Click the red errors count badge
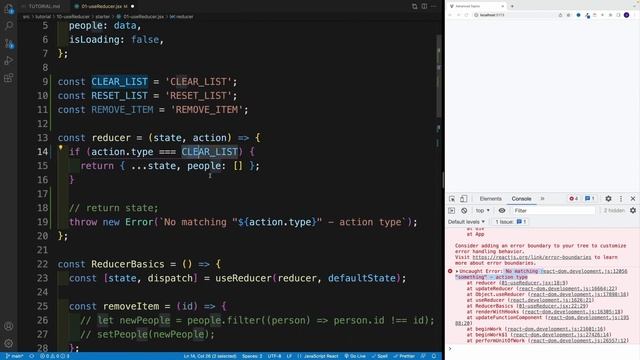 click(573, 199)
